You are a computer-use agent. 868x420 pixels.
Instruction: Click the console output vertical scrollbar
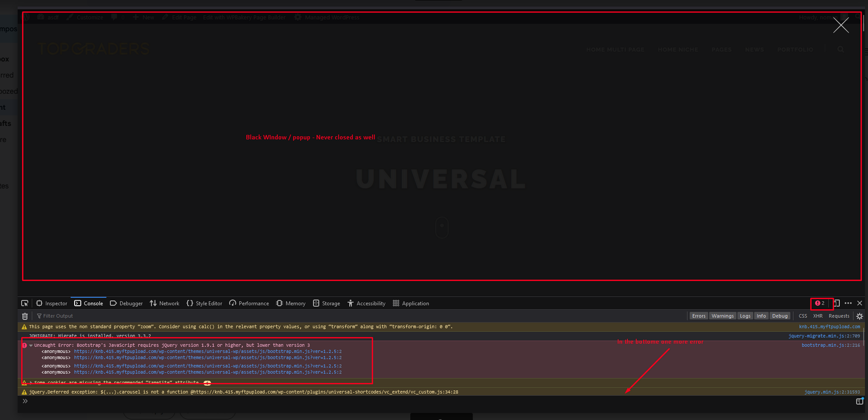click(864, 336)
